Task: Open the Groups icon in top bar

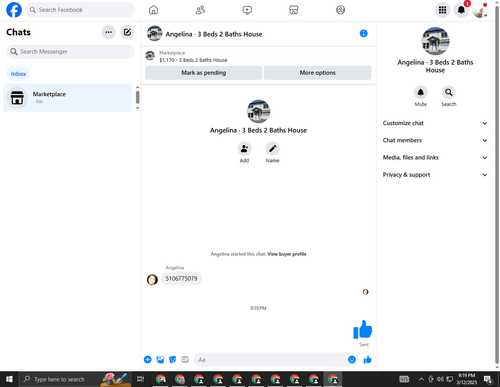Action: coord(340,10)
